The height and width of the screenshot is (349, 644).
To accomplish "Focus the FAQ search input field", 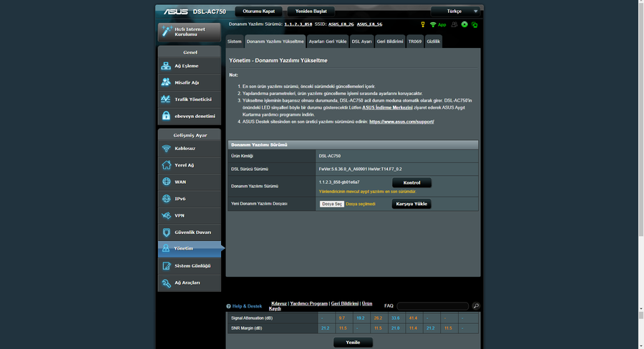I will [432, 306].
